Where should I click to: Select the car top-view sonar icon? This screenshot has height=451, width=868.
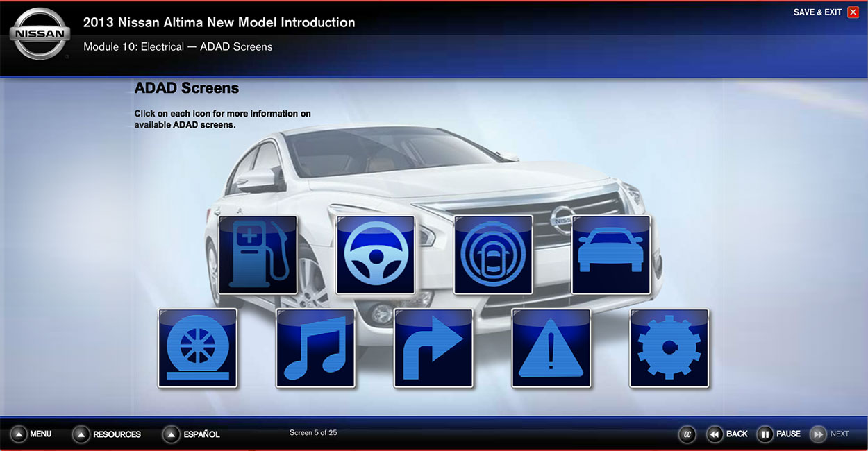(x=493, y=255)
